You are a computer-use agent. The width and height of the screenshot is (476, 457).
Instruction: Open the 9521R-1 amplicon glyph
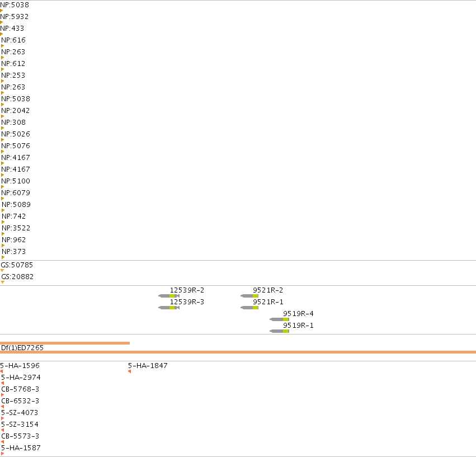point(249,308)
